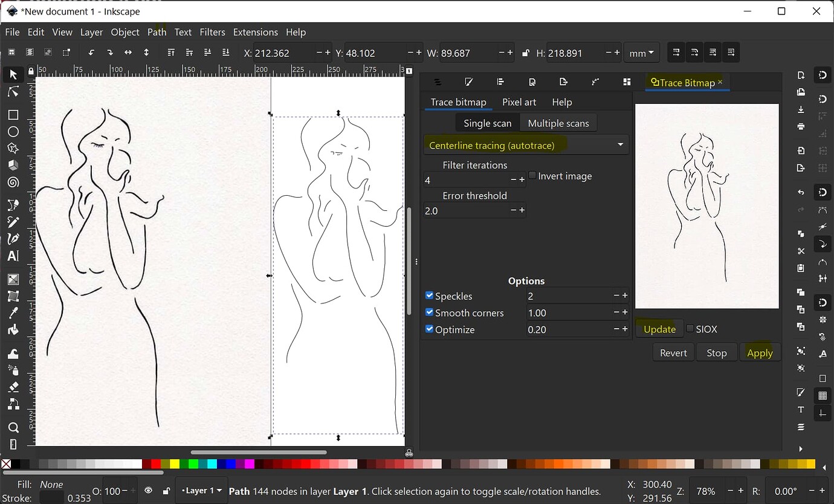This screenshot has width=834, height=504.
Task: Open the Text tool
Action: click(13, 256)
